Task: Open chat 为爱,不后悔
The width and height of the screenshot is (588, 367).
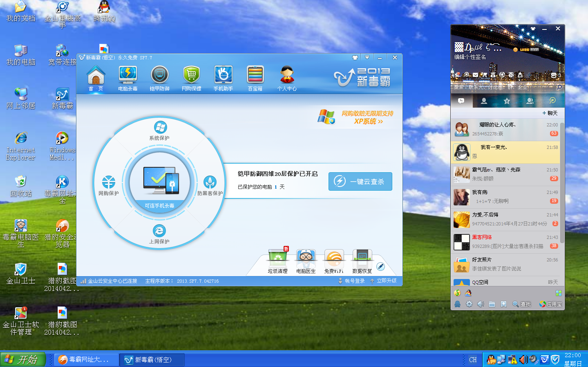Action: 505,220
